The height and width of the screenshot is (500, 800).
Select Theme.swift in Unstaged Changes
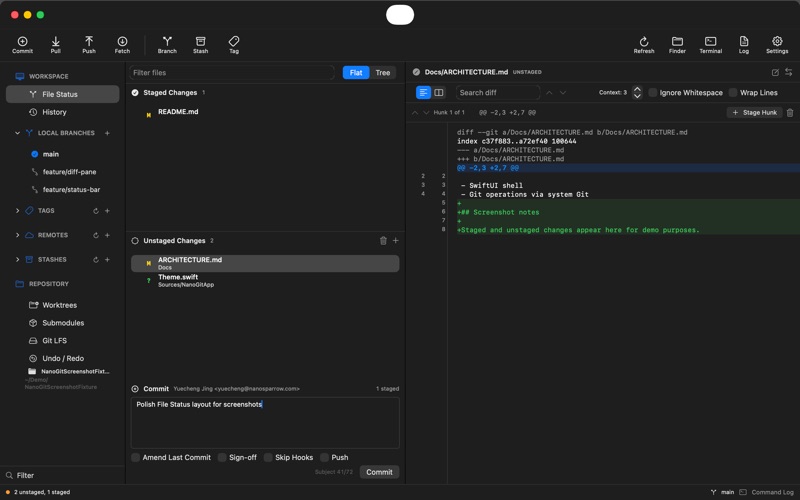click(265, 281)
